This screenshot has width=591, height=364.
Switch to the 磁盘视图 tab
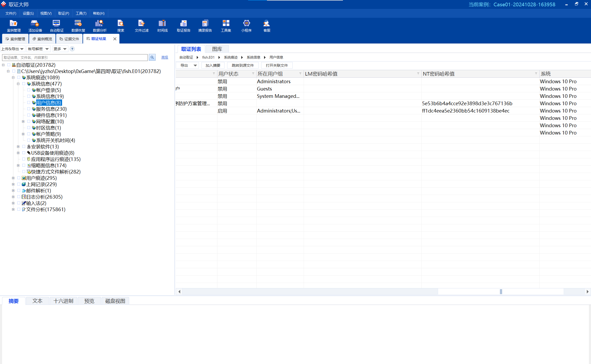pos(115,301)
